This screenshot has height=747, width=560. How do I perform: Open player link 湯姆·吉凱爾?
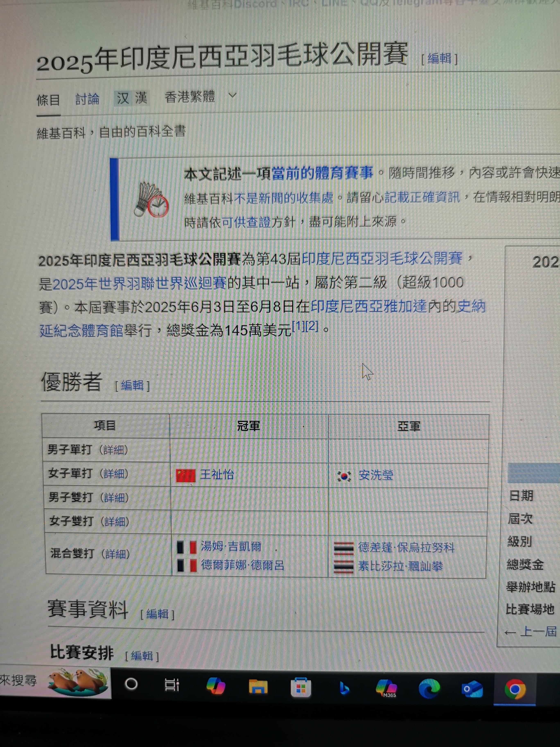(231, 546)
